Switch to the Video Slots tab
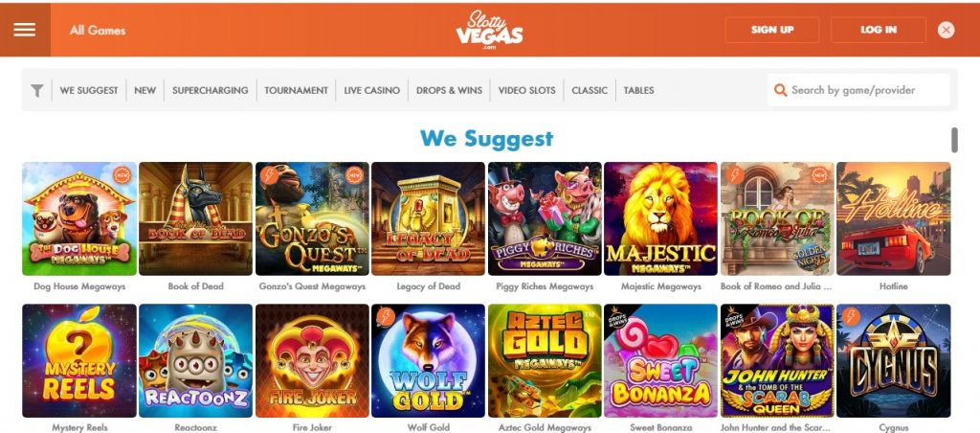The height and width of the screenshot is (433, 980). [x=526, y=90]
